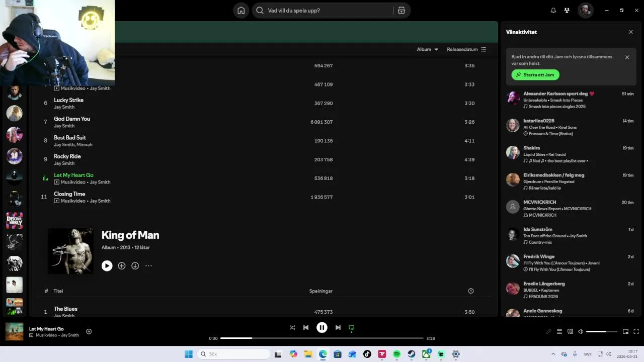
Task: Play the King of Man album
Action: pyautogui.click(x=107, y=266)
